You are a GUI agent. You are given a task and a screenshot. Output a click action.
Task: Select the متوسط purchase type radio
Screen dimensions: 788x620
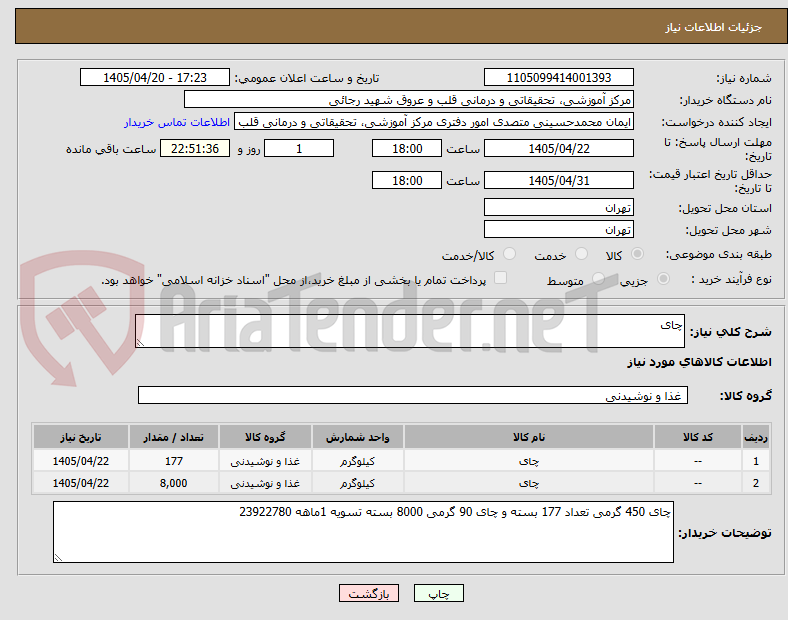pyautogui.click(x=598, y=279)
